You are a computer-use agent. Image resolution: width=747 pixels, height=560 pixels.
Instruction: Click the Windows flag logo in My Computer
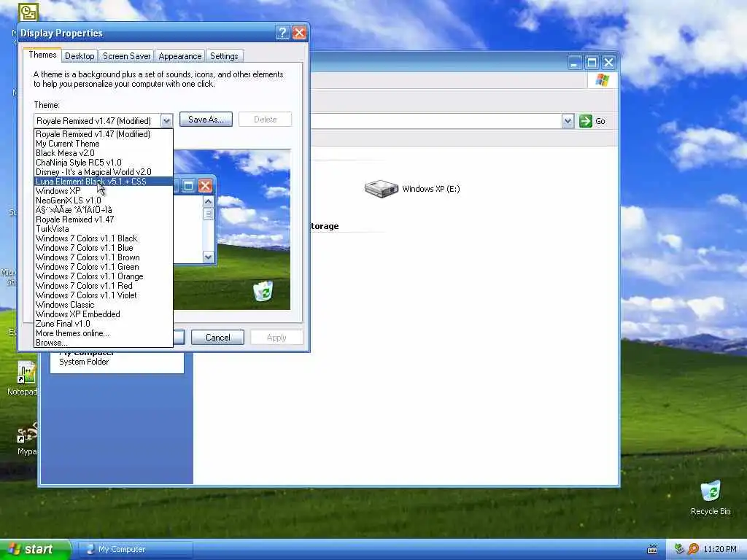tap(602, 80)
